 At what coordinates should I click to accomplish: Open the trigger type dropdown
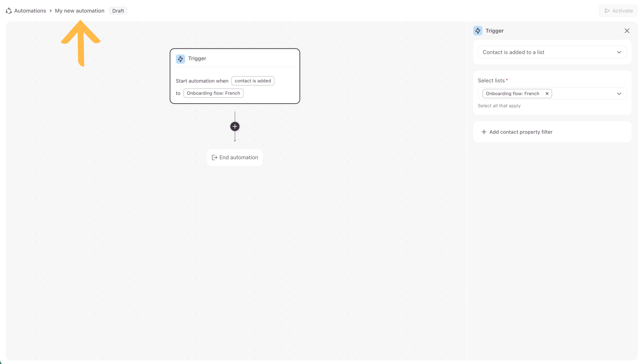point(552,52)
